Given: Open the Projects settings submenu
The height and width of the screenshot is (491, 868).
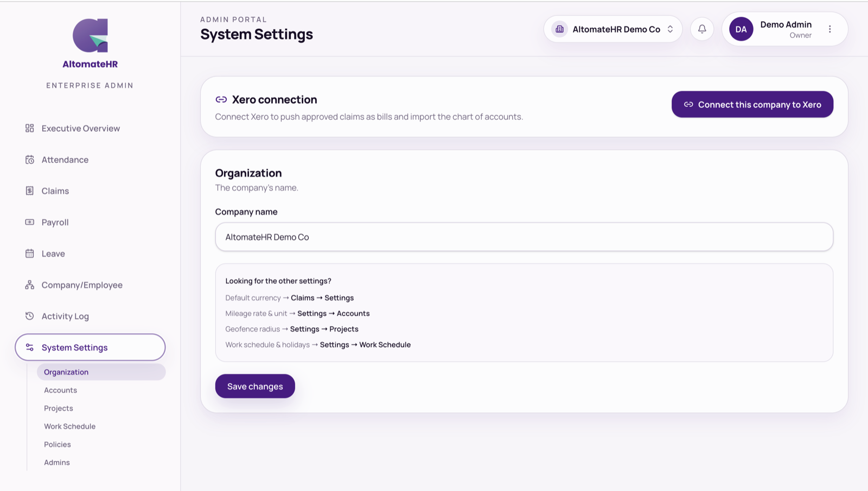Looking at the screenshot, I should click(101, 408).
